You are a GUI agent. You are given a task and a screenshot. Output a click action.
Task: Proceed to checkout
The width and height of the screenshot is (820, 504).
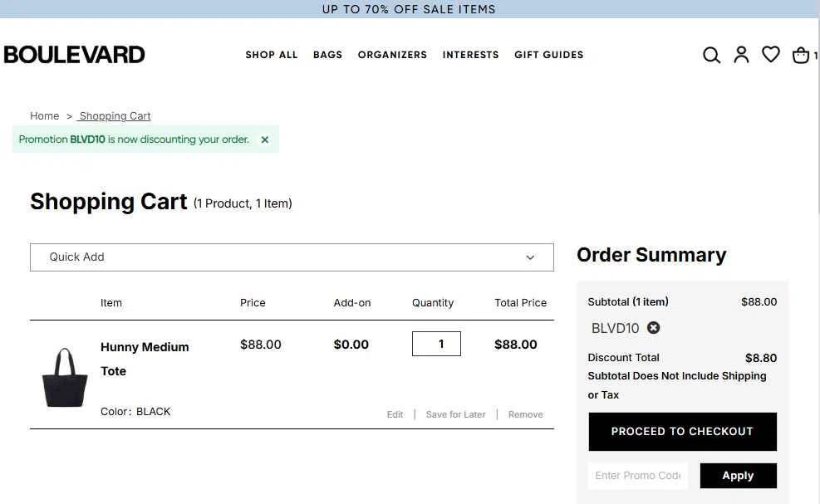pyautogui.click(x=682, y=431)
